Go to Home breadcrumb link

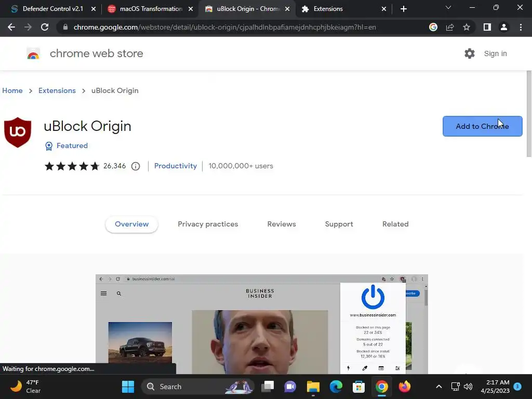[12, 90]
